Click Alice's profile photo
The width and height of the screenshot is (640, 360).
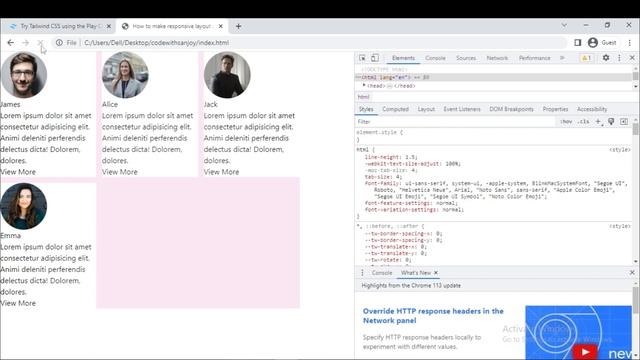(125, 75)
